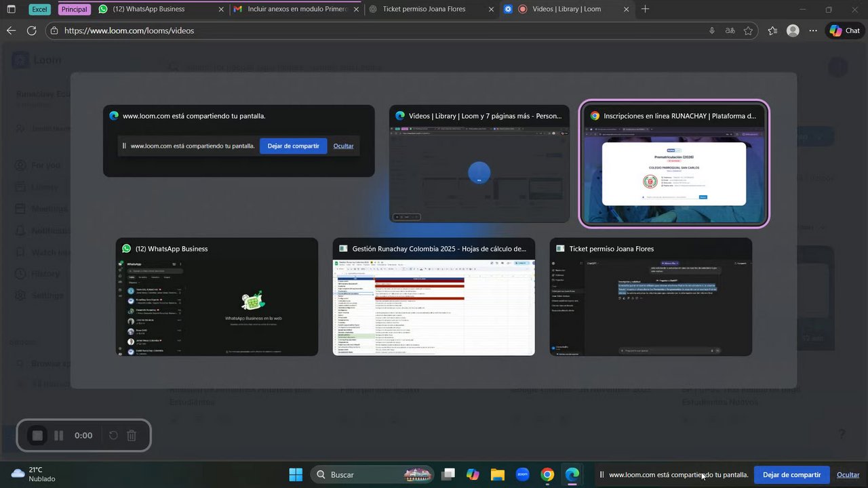Refresh the page with reload icon
This screenshot has height=488, width=868.
coord(31,30)
